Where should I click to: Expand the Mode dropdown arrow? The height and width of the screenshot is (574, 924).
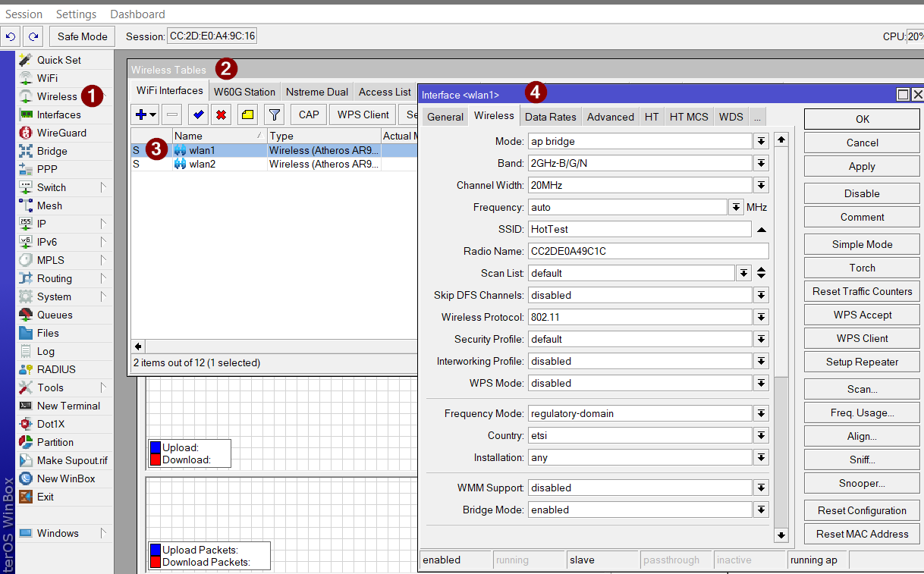(x=761, y=142)
